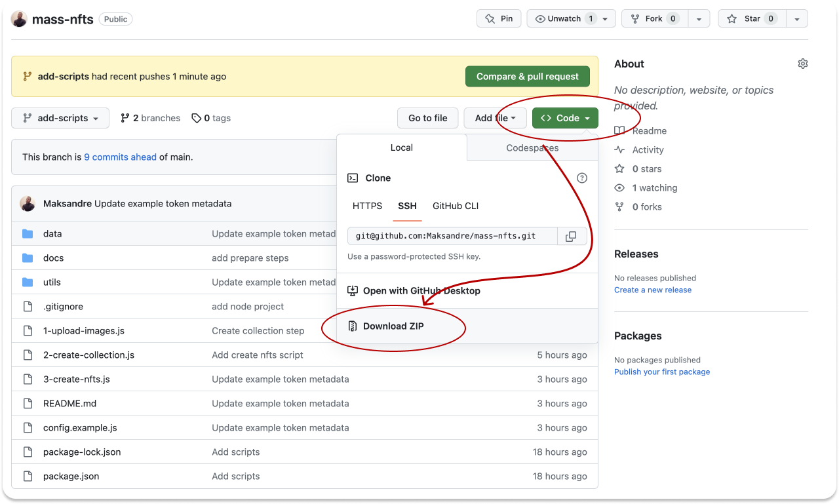The height and width of the screenshot is (504, 839).
Task: Click the SSH clone URL field
Action: tap(452, 236)
